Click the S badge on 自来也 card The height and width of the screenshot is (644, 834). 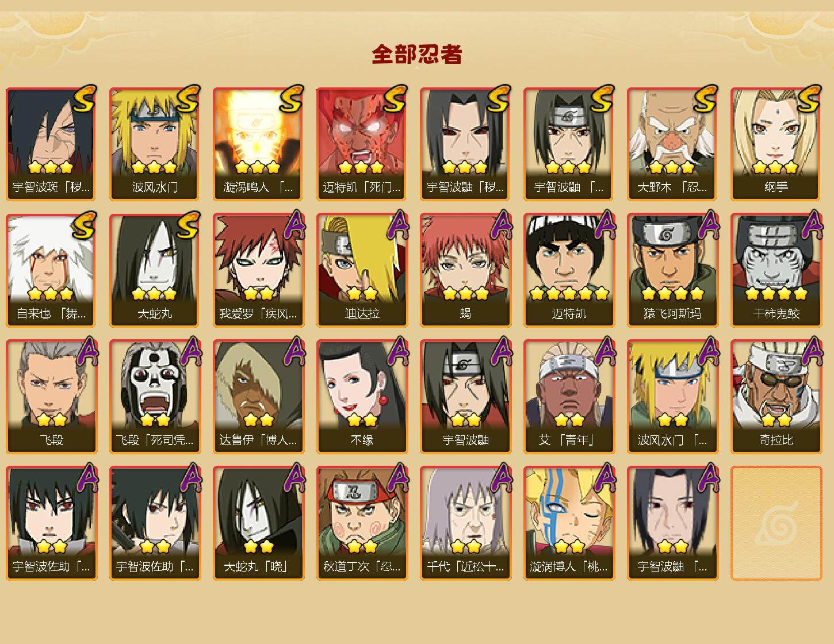point(84,225)
